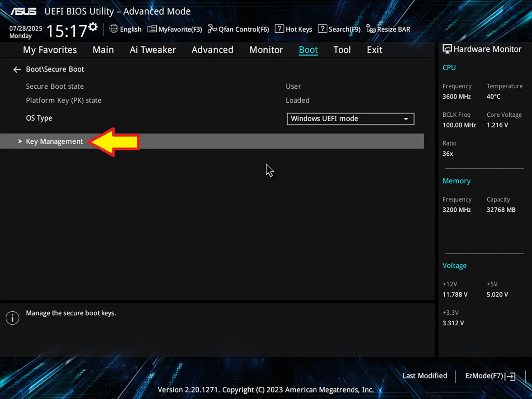Click the Memory section heading

tap(456, 181)
